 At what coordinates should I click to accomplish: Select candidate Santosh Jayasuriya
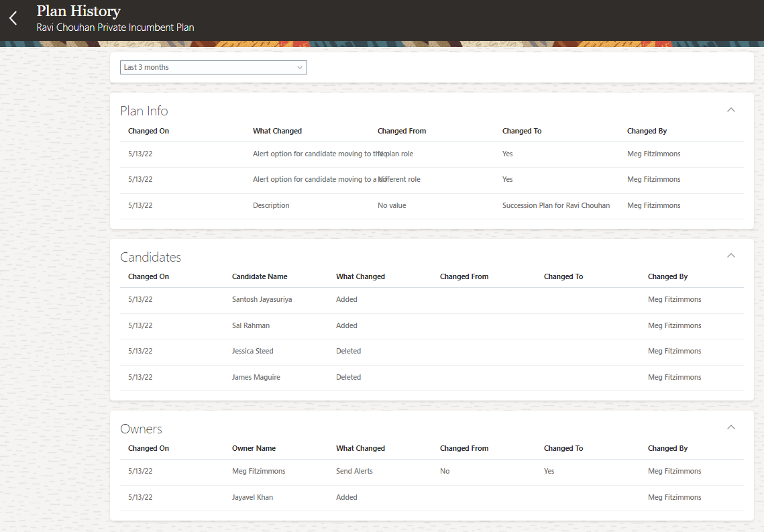pos(262,300)
